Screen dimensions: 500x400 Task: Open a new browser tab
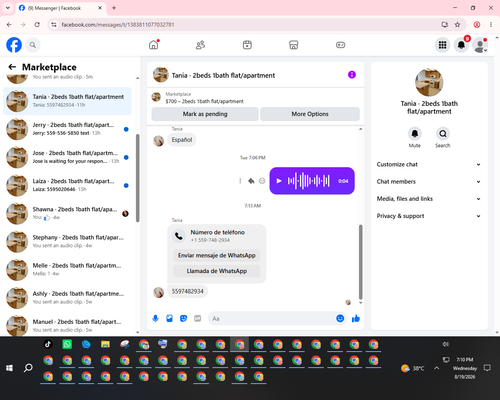click(x=114, y=8)
